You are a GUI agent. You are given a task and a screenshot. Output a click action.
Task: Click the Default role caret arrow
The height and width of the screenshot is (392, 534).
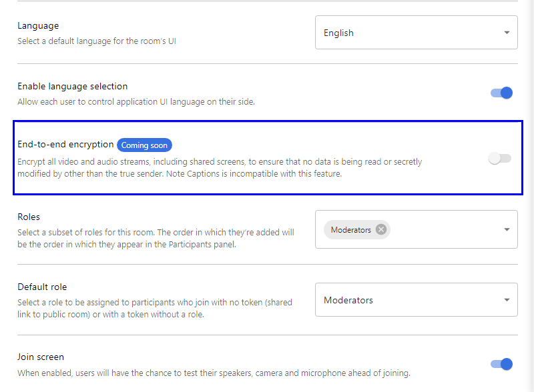pyautogui.click(x=507, y=300)
